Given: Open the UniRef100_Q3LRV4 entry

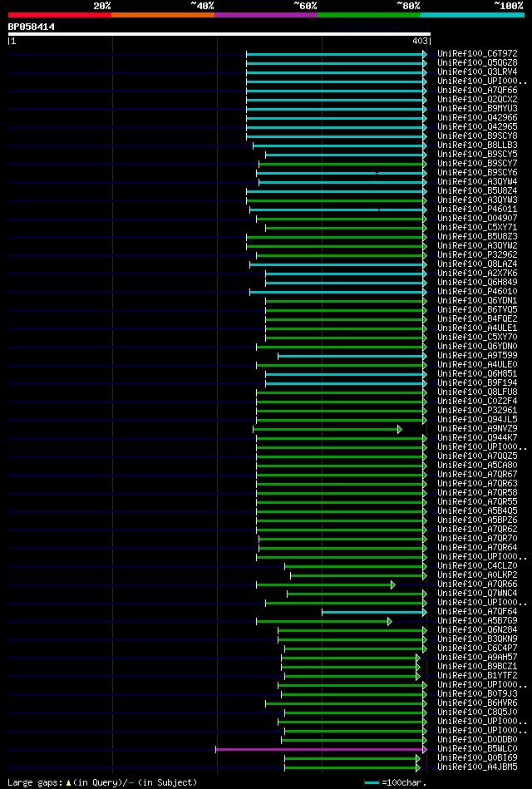Looking at the screenshot, I should 477,72.
